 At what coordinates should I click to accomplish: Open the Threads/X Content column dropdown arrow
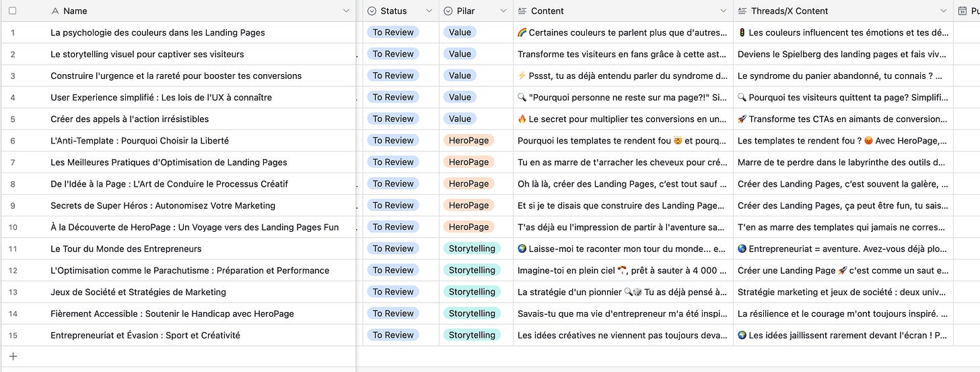click(943, 11)
